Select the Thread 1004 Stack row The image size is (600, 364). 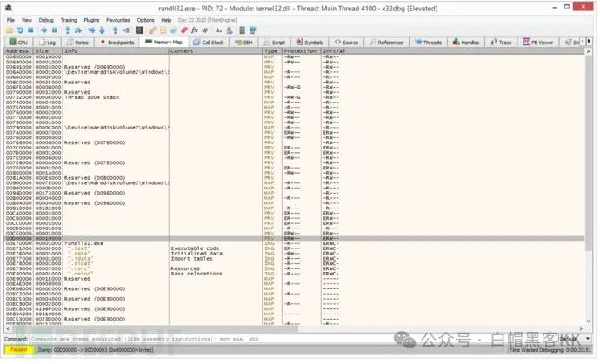tap(295, 97)
